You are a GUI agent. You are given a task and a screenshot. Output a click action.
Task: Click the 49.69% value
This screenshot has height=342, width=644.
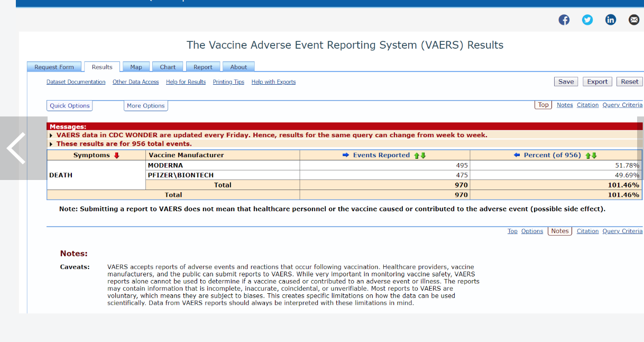628,175
